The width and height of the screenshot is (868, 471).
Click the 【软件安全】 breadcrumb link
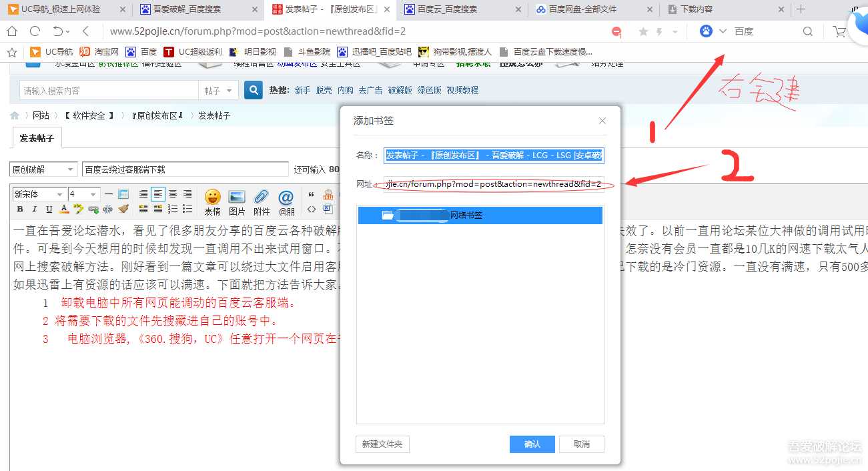click(x=90, y=115)
